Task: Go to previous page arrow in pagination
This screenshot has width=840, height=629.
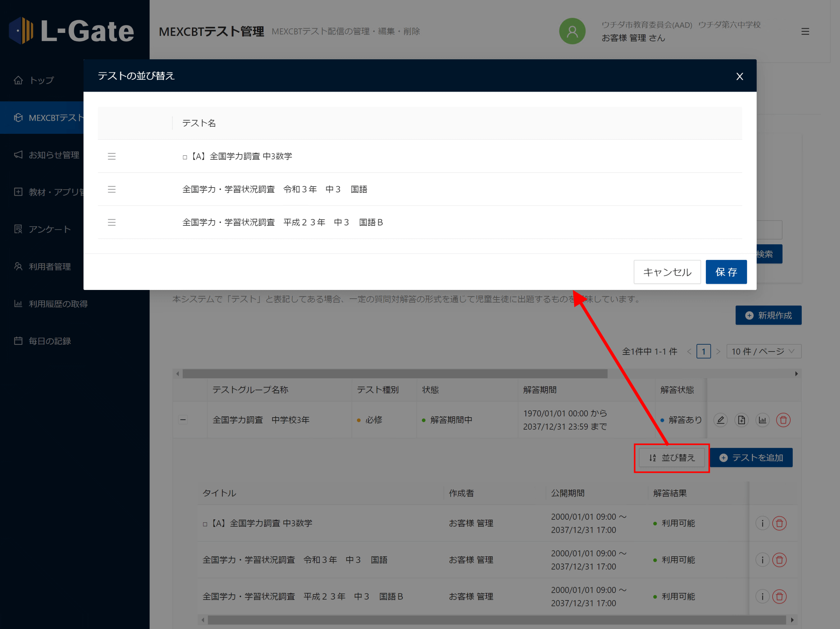Action: coord(689,351)
